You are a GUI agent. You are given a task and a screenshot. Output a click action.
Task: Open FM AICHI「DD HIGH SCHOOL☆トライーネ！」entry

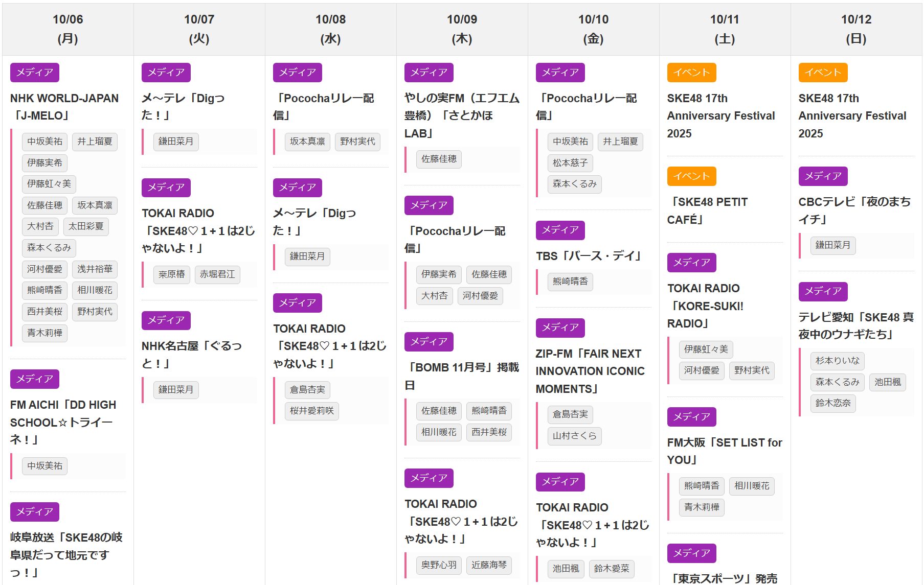[x=63, y=422]
